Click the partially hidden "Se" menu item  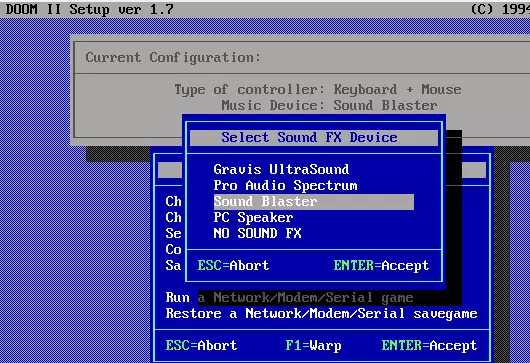point(173,234)
